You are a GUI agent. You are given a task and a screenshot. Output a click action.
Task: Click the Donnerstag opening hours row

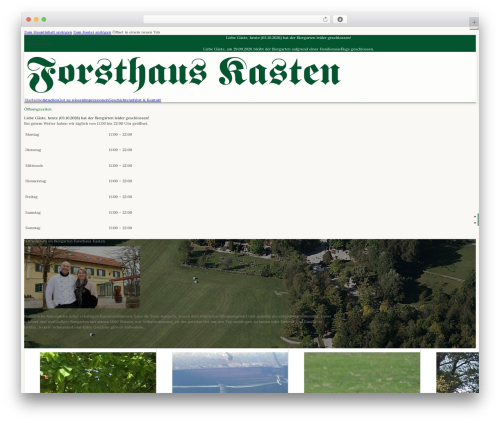[79, 181]
